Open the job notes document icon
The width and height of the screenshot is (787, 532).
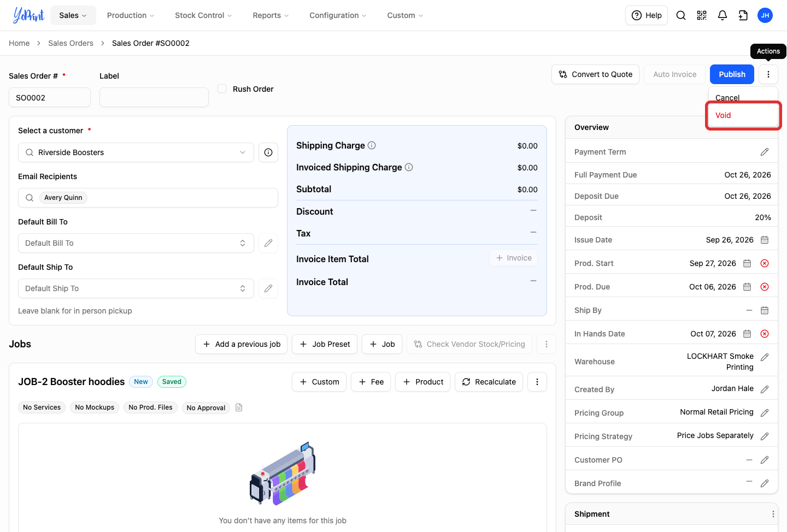click(x=239, y=407)
